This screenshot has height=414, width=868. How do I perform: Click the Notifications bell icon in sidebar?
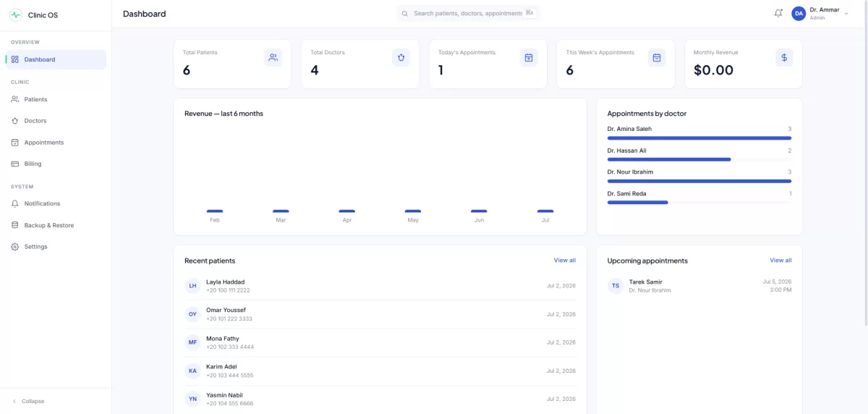[x=15, y=203]
